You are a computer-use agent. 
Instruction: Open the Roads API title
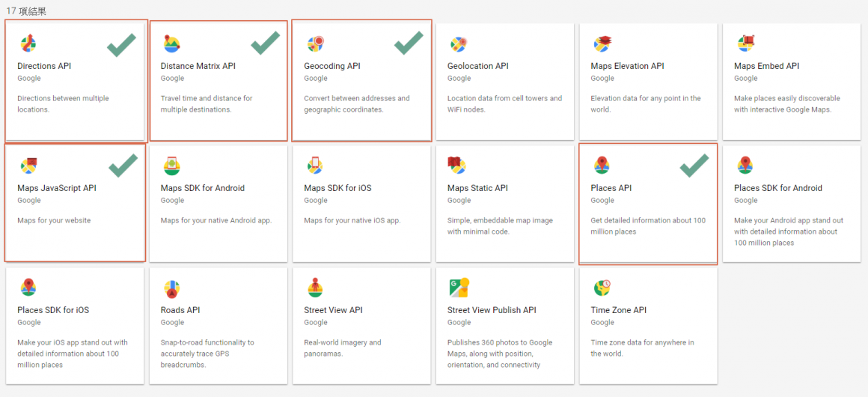[180, 310]
